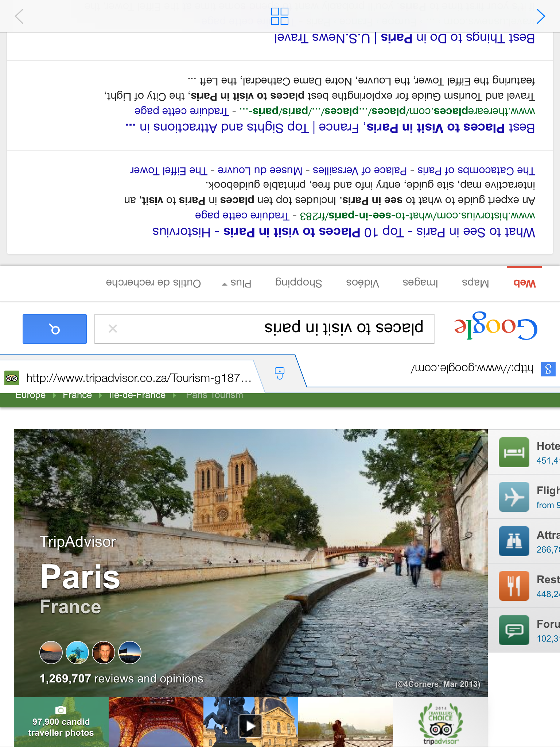This screenshot has height=747, width=560.
Task: Click the France breadcrumb link
Action: point(77,395)
